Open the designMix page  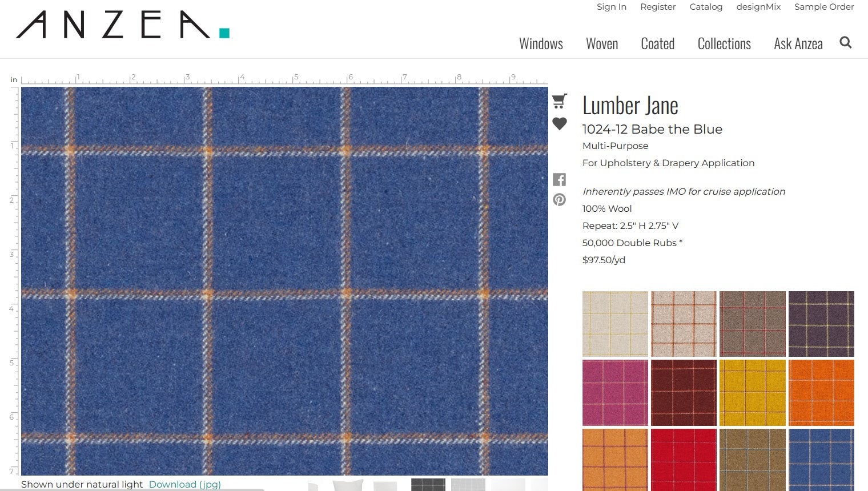[758, 7]
